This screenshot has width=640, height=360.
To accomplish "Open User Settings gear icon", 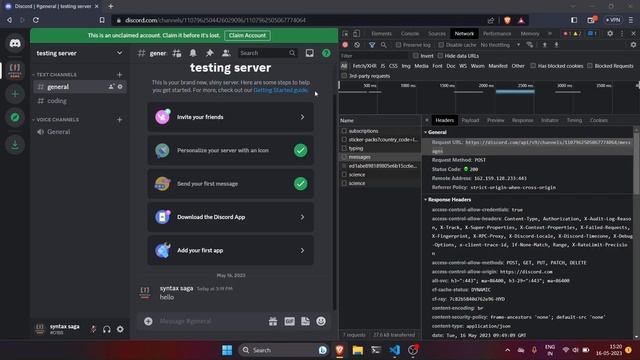I will coord(120,329).
